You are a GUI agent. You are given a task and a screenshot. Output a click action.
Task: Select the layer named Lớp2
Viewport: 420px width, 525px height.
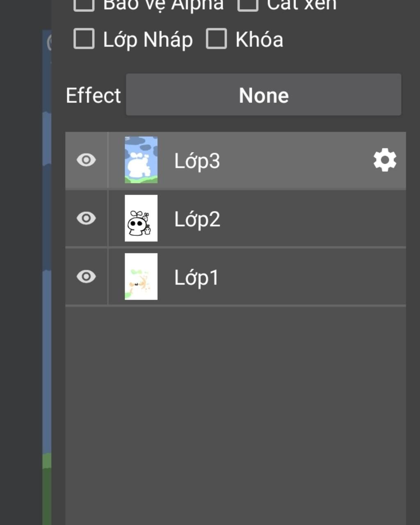(x=197, y=219)
